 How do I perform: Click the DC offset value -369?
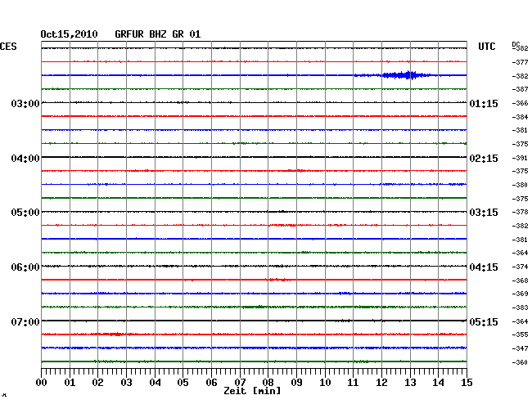[x=520, y=294]
